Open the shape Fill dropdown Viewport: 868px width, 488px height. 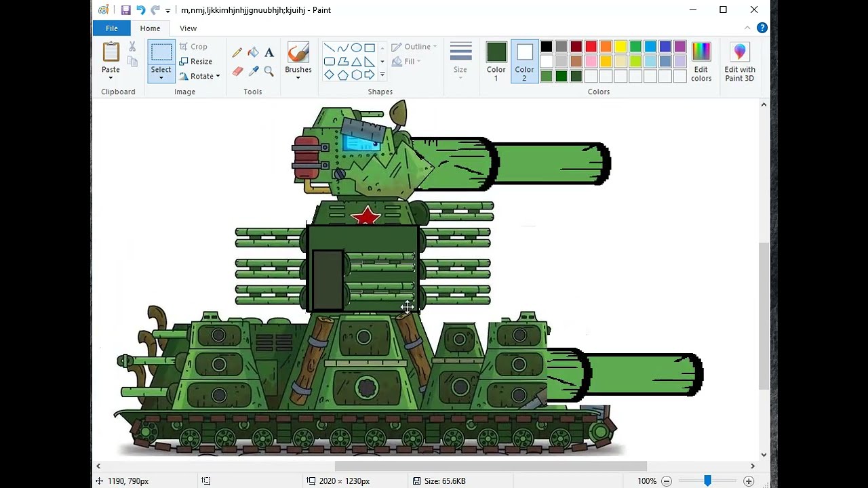coord(406,62)
